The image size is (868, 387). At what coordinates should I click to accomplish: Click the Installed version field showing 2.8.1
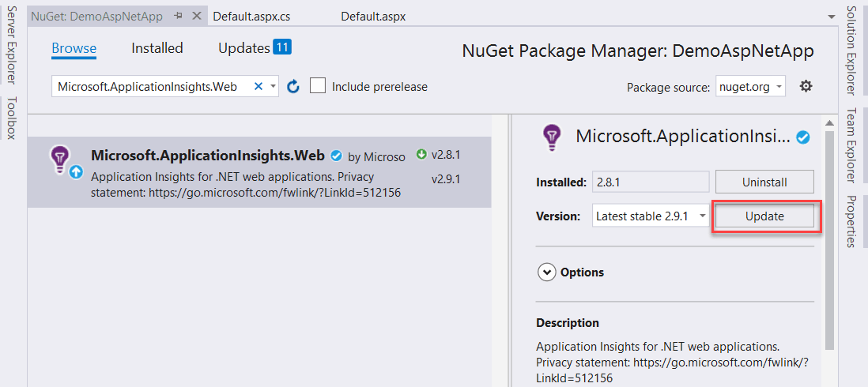[651, 182]
